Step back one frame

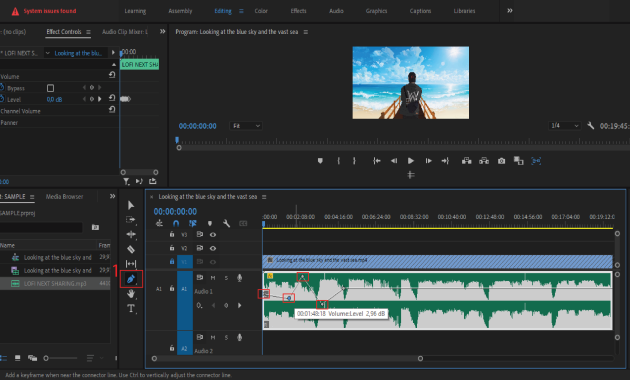tap(394, 161)
